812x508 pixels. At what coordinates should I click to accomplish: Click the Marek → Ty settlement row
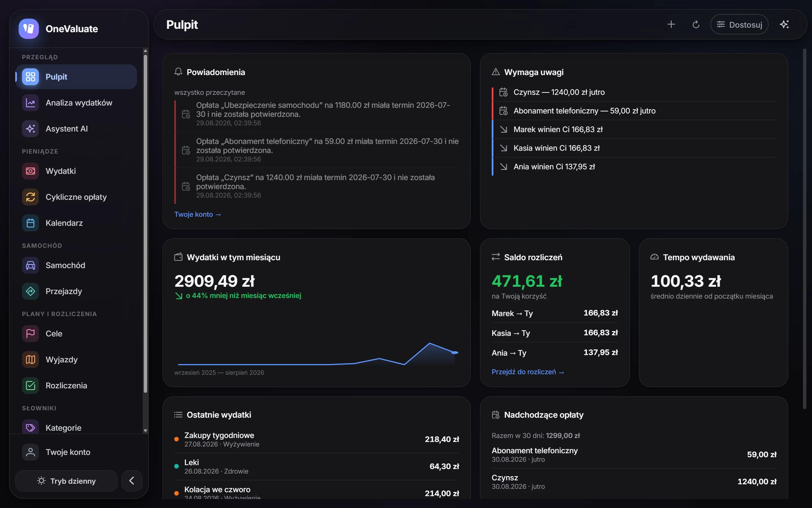pos(555,313)
